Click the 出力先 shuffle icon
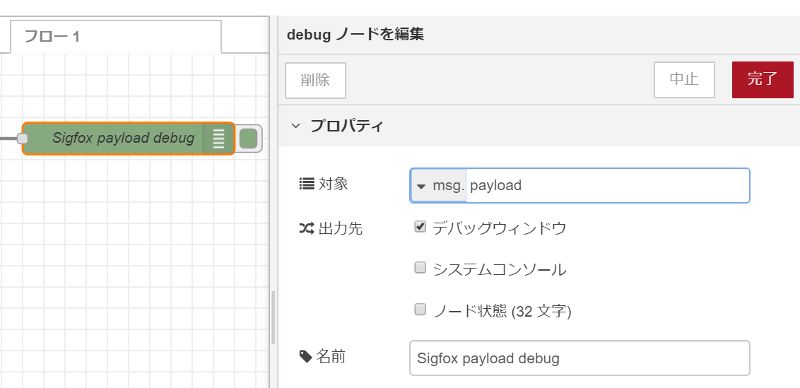The width and height of the screenshot is (800, 388). [307, 229]
